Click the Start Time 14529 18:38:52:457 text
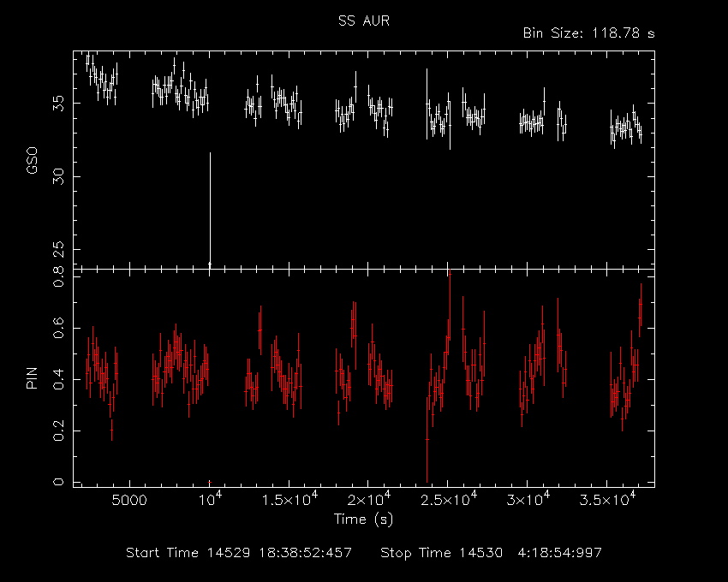The height and width of the screenshot is (582, 728). click(239, 553)
